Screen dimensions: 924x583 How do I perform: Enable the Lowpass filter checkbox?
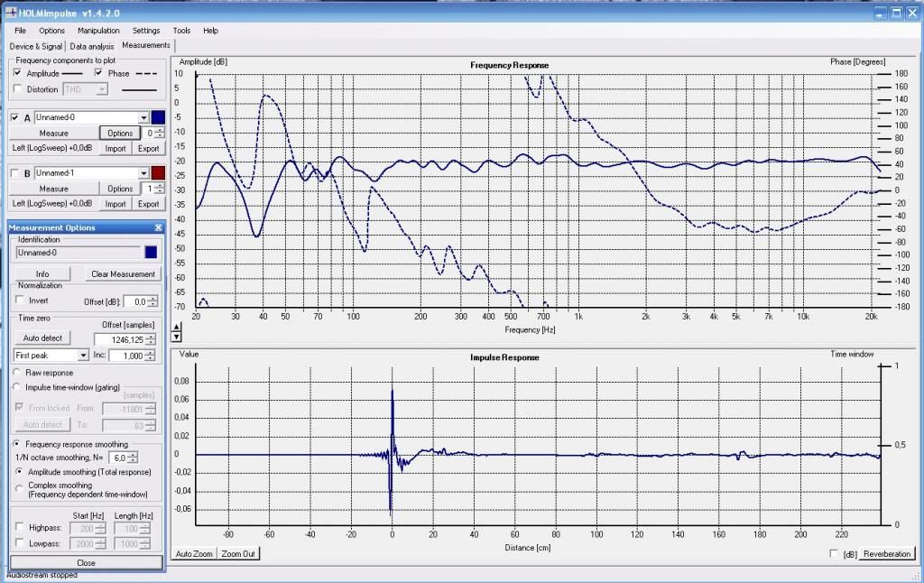coord(20,543)
